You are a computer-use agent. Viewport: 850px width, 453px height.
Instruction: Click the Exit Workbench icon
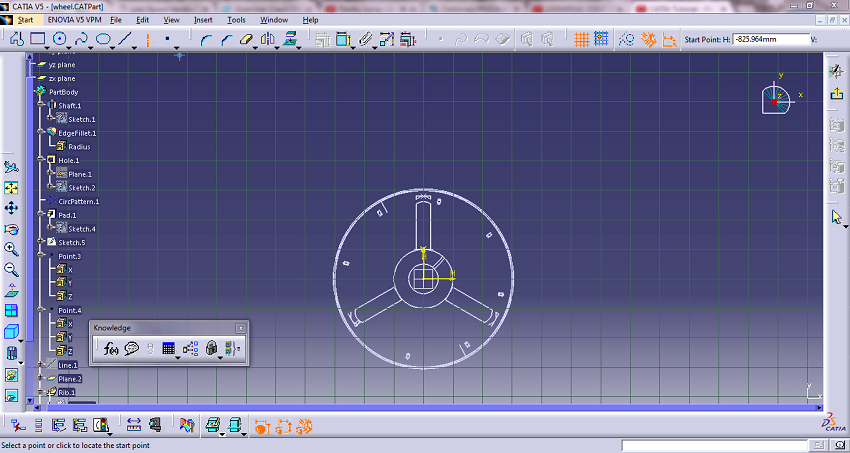(x=836, y=94)
